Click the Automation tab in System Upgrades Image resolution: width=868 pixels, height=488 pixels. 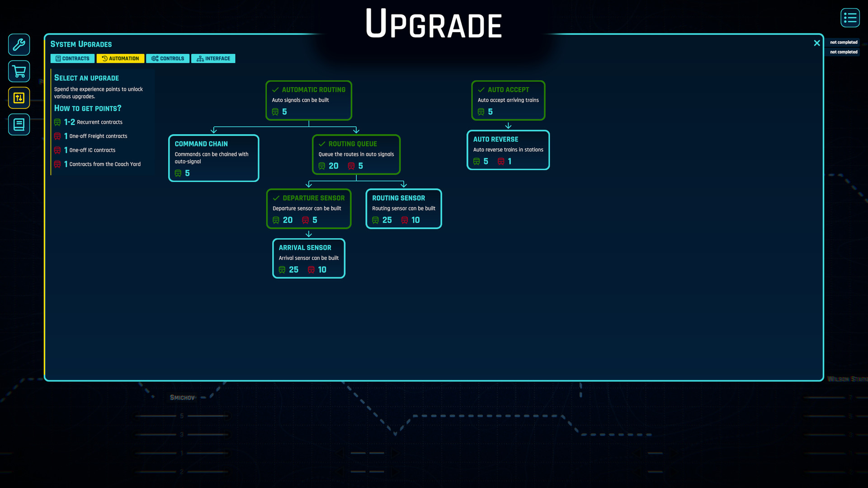pos(120,58)
